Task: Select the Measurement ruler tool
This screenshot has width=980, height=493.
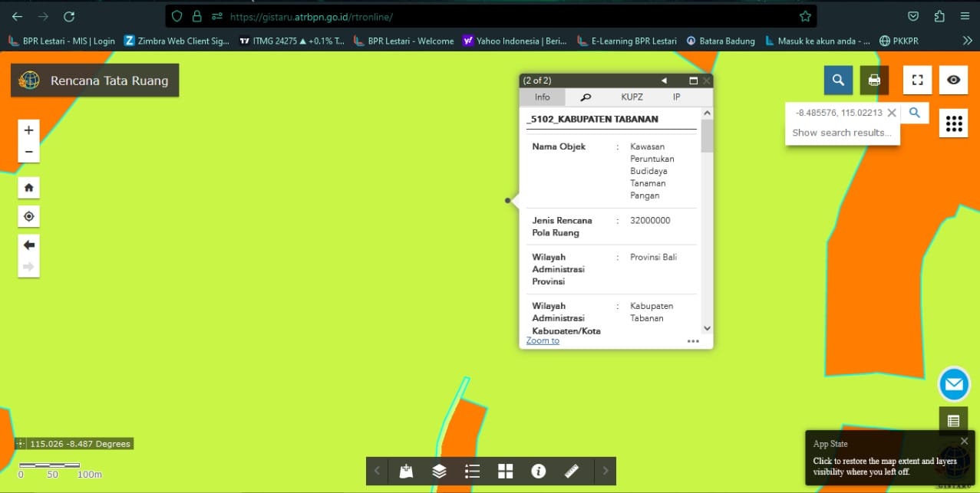Action: coord(571,472)
